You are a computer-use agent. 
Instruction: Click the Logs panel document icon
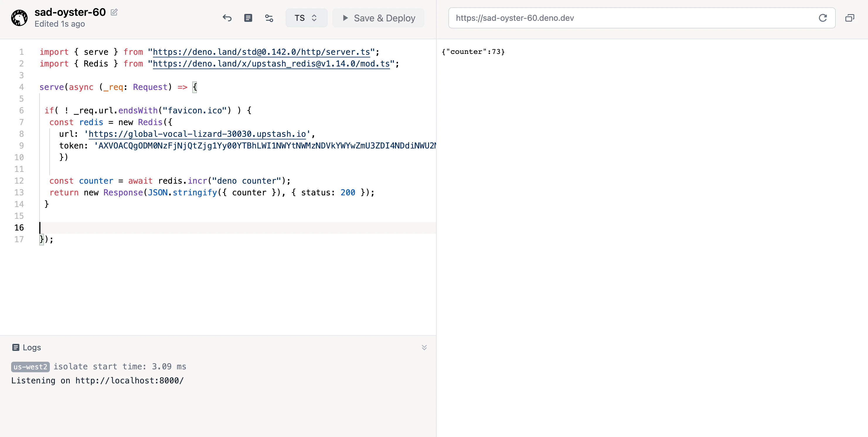pyautogui.click(x=16, y=347)
